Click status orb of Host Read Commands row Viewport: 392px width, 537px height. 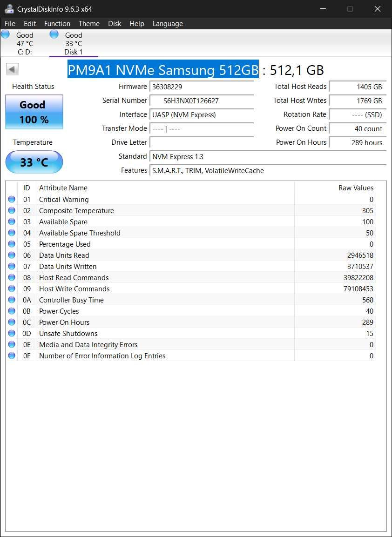click(12, 277)
